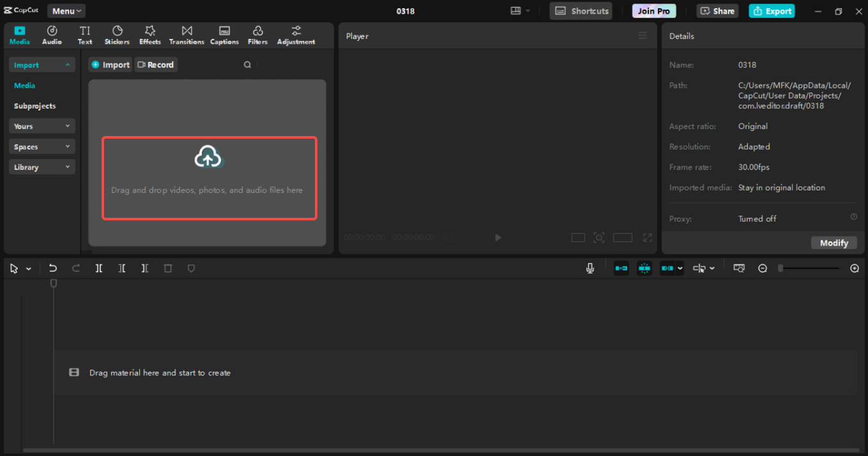The image size is (868, 456).
Task: Click the microphone voiceover icon
Action: [590, 269]
